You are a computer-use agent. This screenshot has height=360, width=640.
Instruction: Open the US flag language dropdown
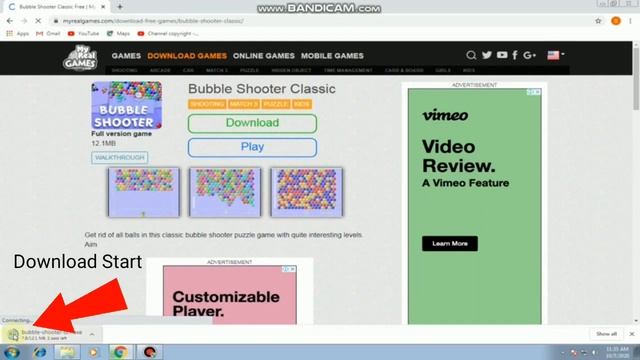[x=556, y=55]
